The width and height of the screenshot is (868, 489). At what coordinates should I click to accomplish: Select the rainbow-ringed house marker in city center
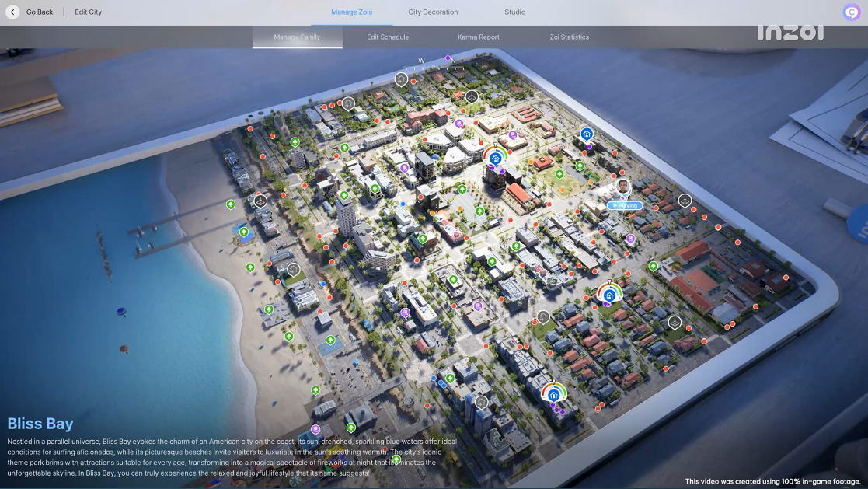[x=495, y=158]
